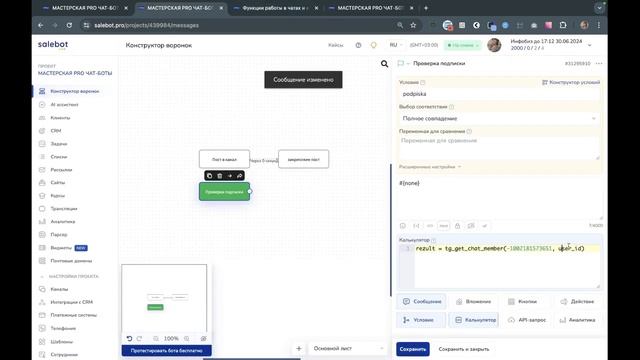The width and height of the screenshot is (640, 360).
Task: Switch to the Аналитика tab in block editor
Action: coord(577,320)
